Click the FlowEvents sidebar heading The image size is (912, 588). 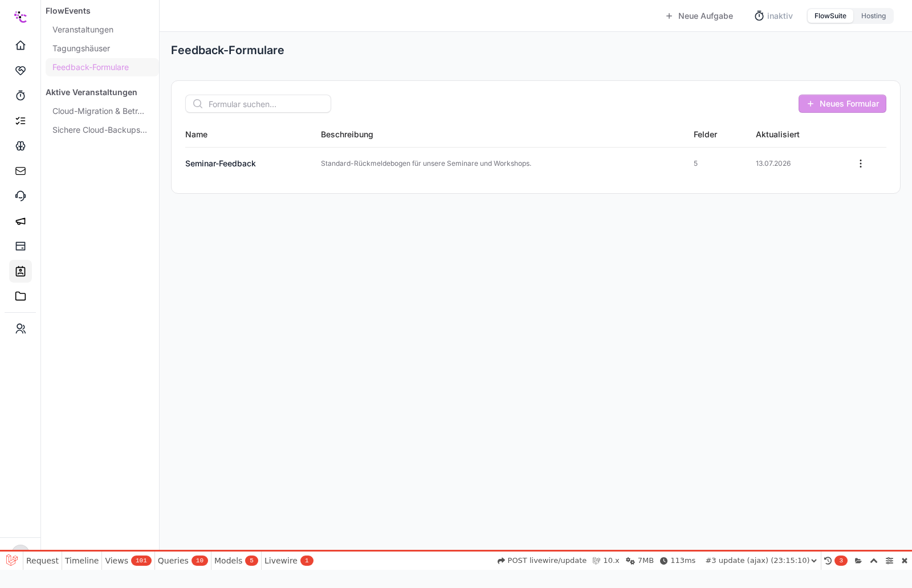[x=68, y=11]
